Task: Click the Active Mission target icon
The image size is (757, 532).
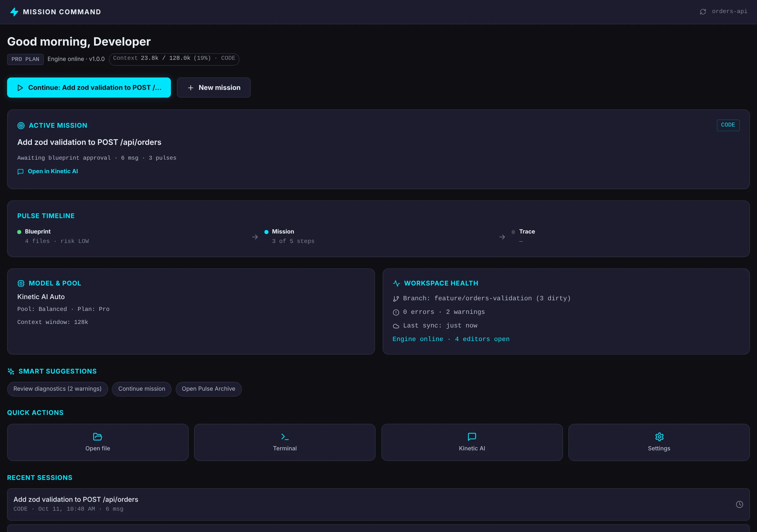Action: [x=21, y=125]
